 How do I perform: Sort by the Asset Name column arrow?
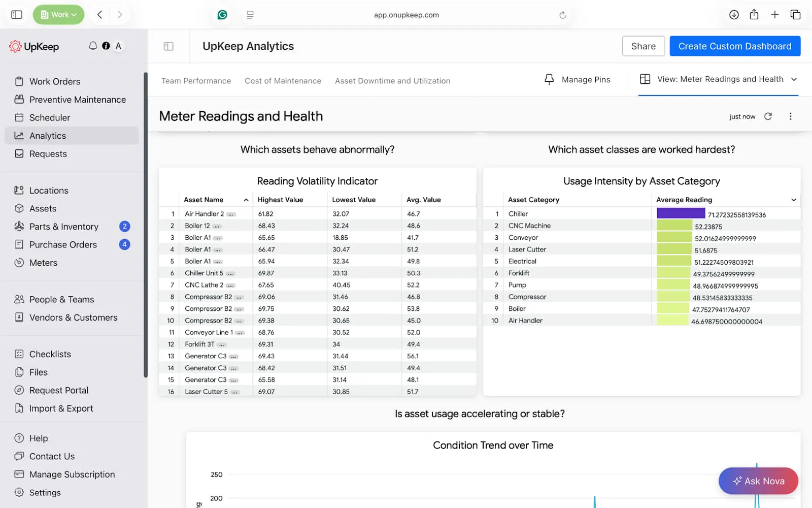[246, 200]
